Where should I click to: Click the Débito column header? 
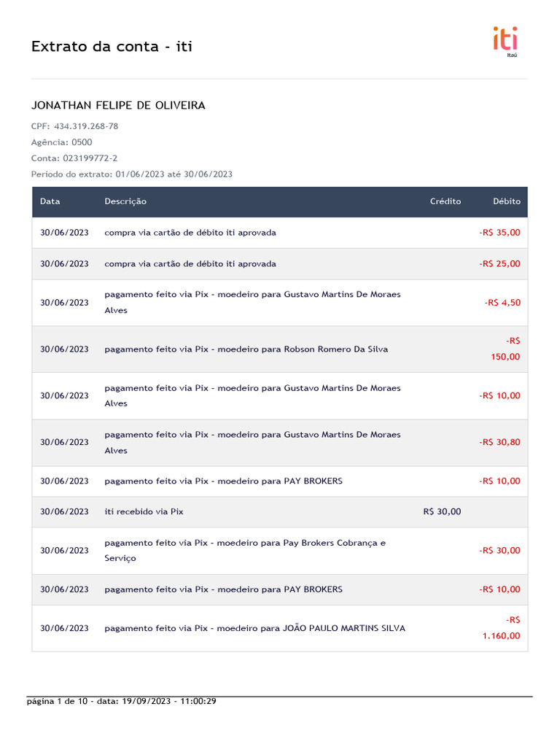coord(507,201)
